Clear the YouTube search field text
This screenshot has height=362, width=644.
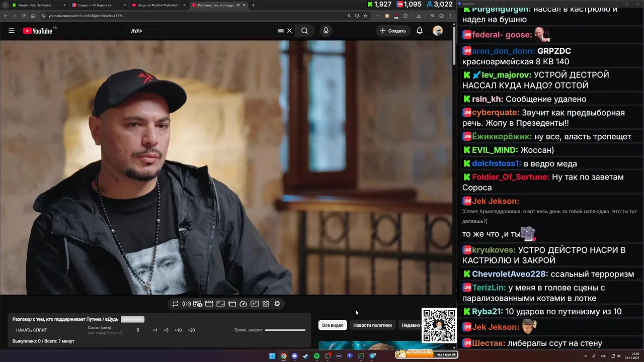(x=289, y=31)
